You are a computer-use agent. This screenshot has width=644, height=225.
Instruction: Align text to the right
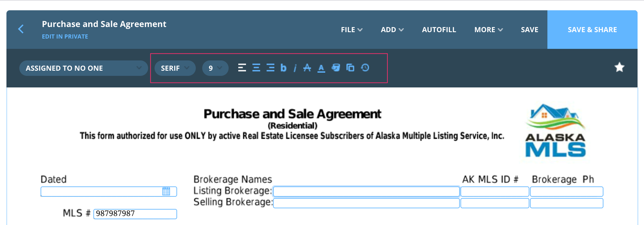270,68
